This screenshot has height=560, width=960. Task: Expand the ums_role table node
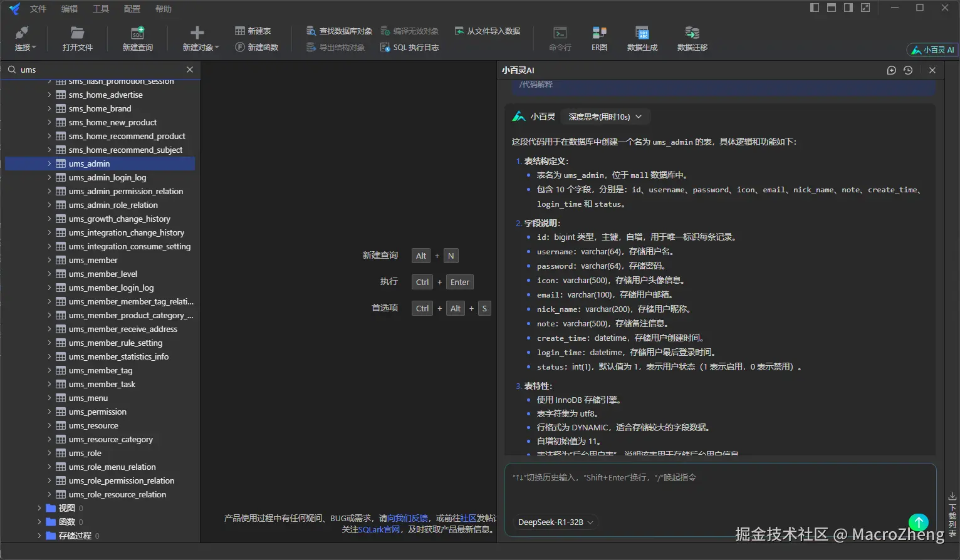[50, 453]
